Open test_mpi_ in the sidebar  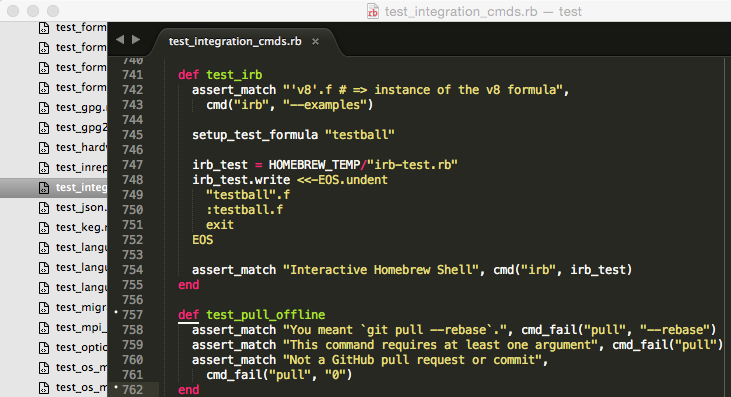click(81, 328)
